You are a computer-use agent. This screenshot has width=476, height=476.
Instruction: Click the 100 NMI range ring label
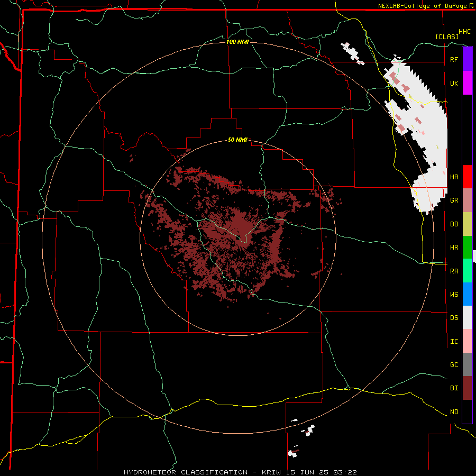tap(237, 42)
